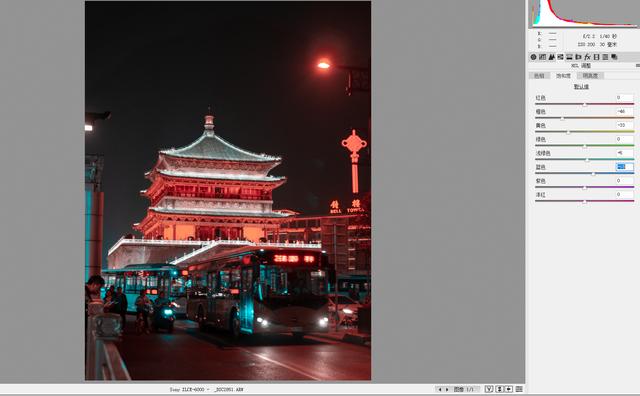Adjust the 紫色 (purple) saturation slider
This screenshot has height=396, width=640.
pos(584,187)
